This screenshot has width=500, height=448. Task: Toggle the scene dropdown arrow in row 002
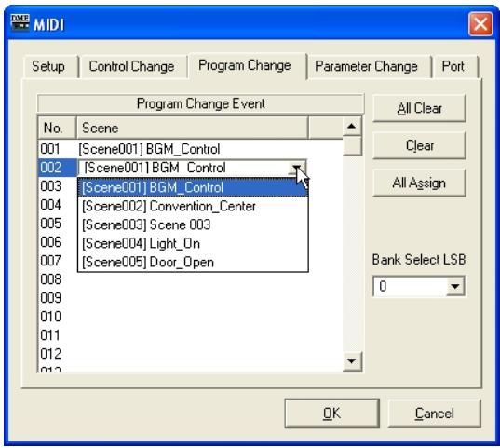coord(297,168)
